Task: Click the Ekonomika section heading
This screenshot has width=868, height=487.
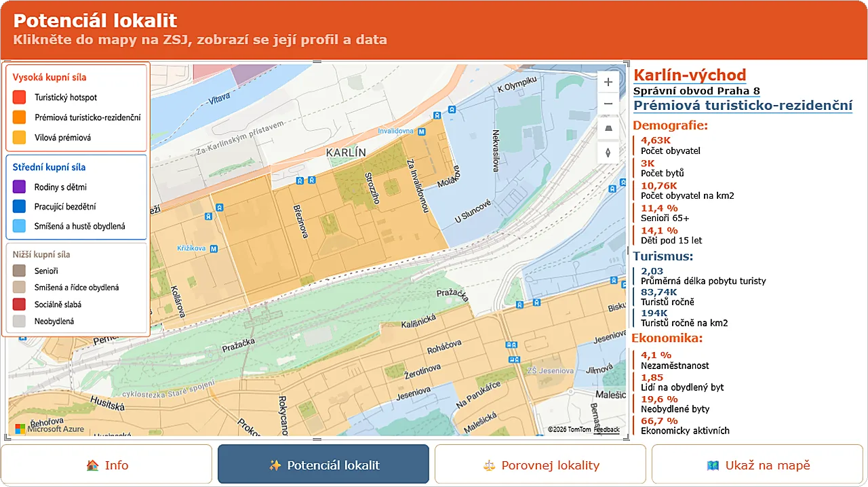Action: tap(667, 338)
